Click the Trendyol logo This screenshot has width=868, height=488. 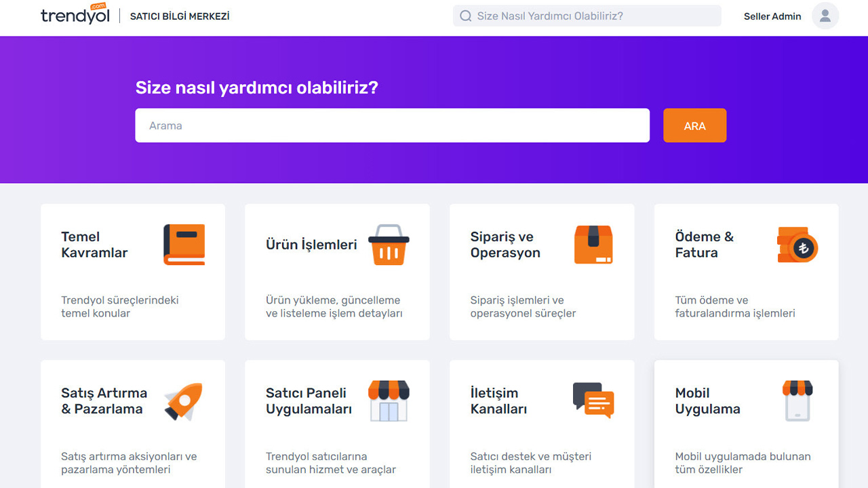(75, 15)
